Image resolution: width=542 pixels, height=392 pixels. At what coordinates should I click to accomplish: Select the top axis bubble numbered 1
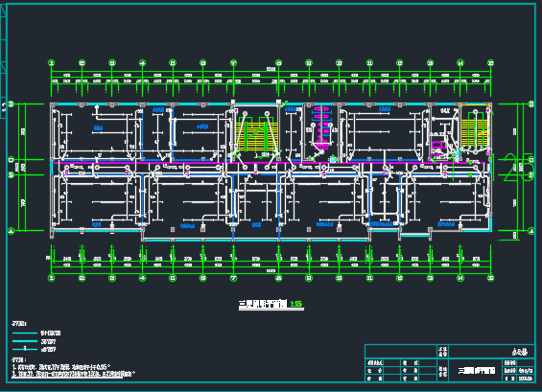[52, 63]
